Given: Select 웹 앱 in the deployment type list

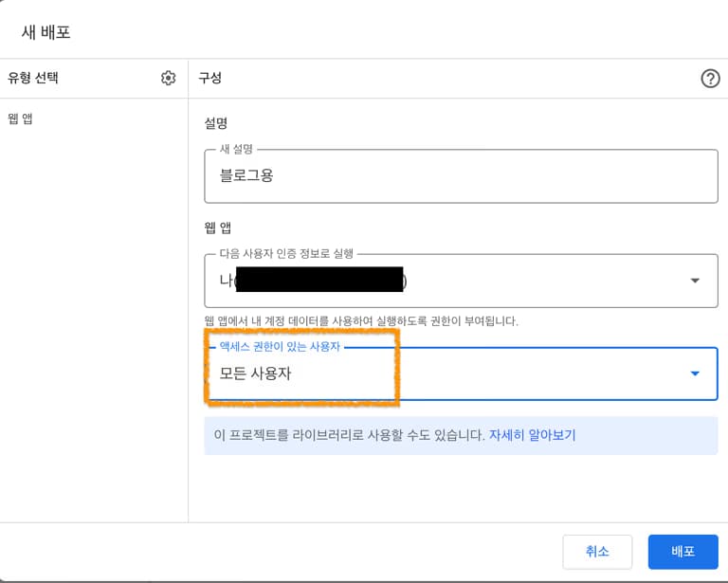Looking at the screenshot, I should pyautogui.click(x=21, y=119).
